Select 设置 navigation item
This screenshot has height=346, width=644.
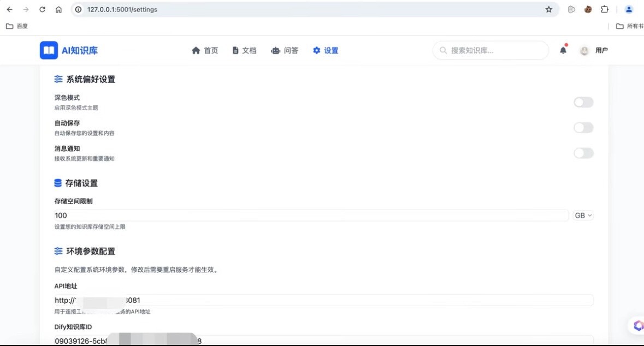(326, 51)
